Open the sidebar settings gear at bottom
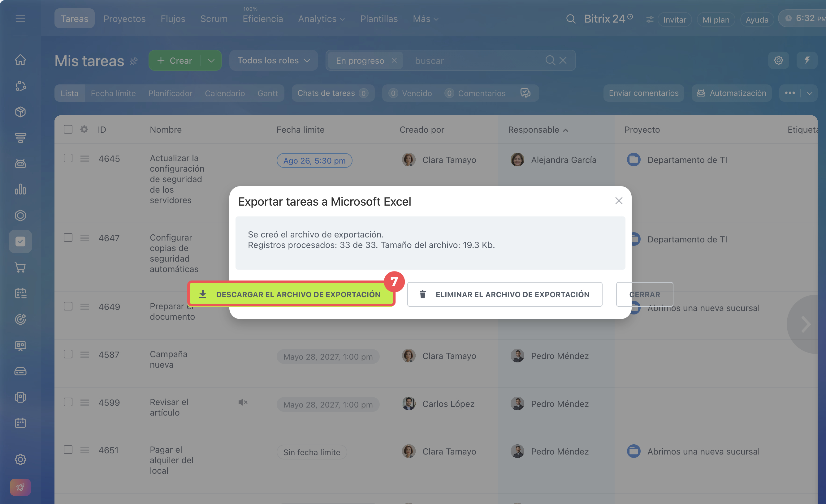Screen dimensions: 826x504 pyautogui.click(x=20, y=459)
